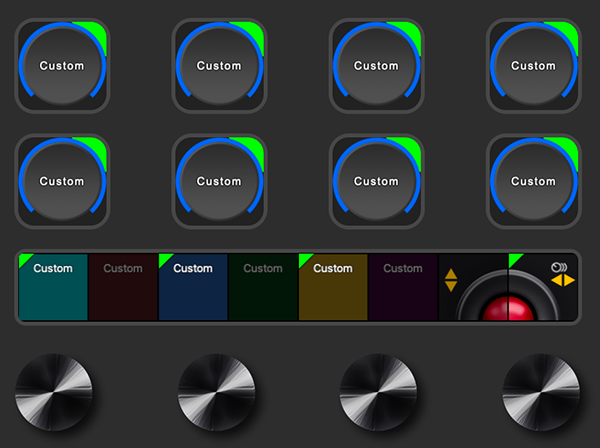Click the third metallic knob from the left

378,392
